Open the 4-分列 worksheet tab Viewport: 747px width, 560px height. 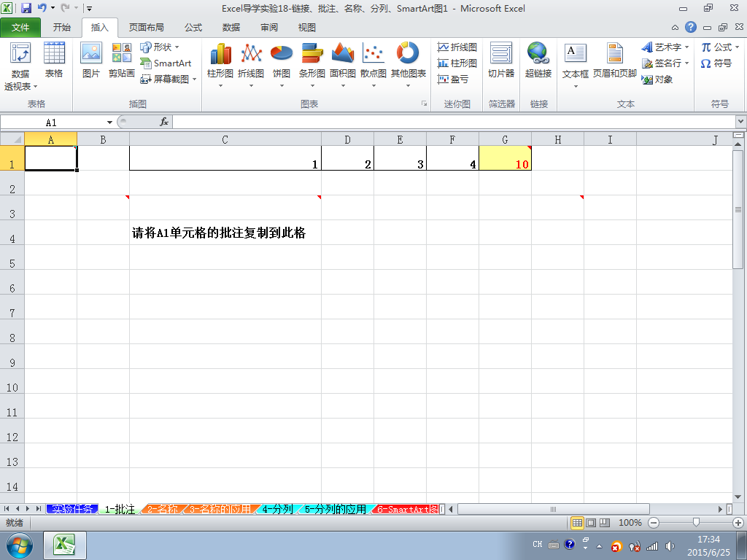click(277, 509)
